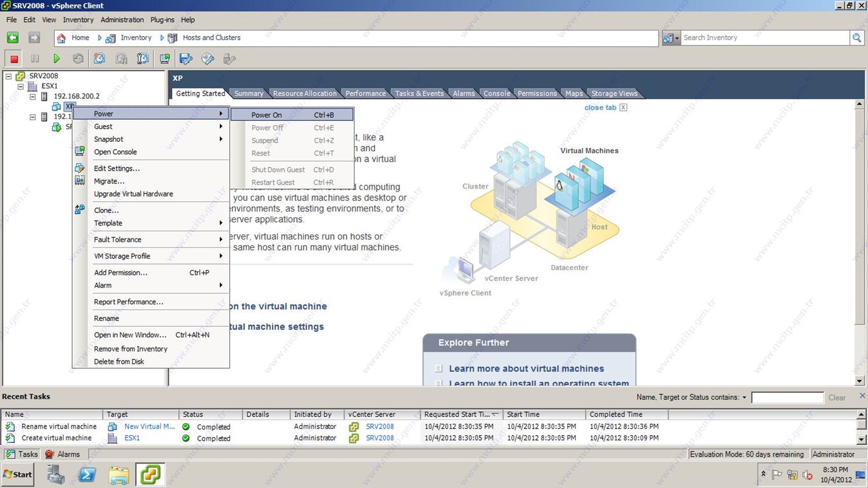Expand the Snapshot submenu arrow

click(221, 139)
